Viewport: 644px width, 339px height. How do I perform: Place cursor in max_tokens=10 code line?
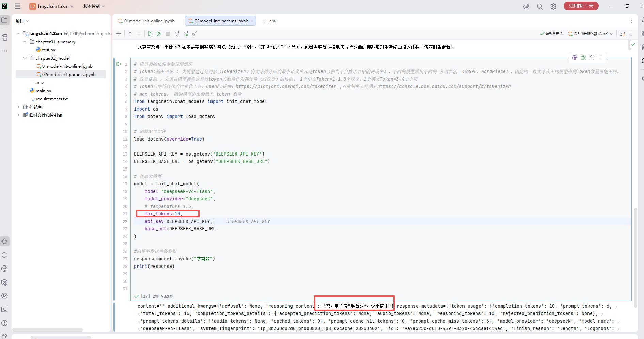pyautogui.click(x=163, y=214)
